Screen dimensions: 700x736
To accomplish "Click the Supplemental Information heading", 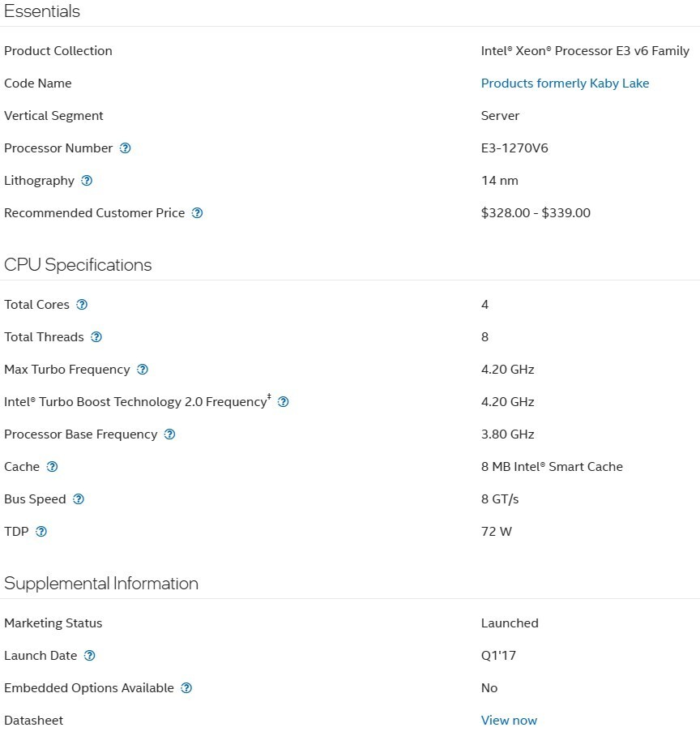I will pyautogui.click(x=101, y=584).
